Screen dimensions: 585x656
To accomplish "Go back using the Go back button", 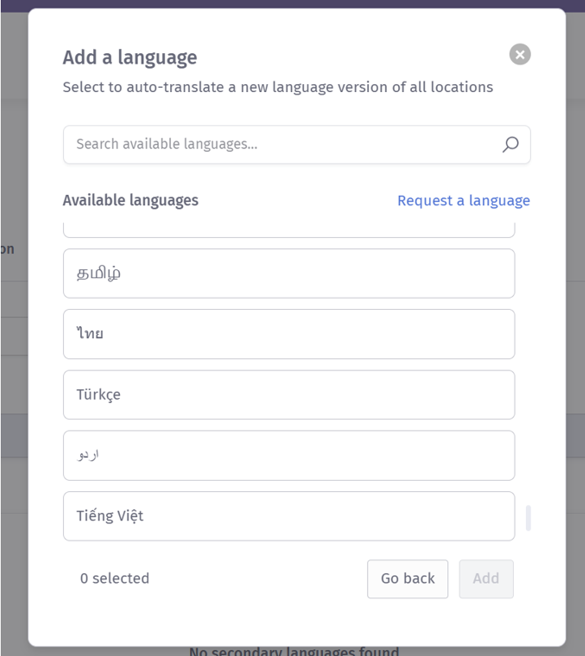I will (408, 579).
